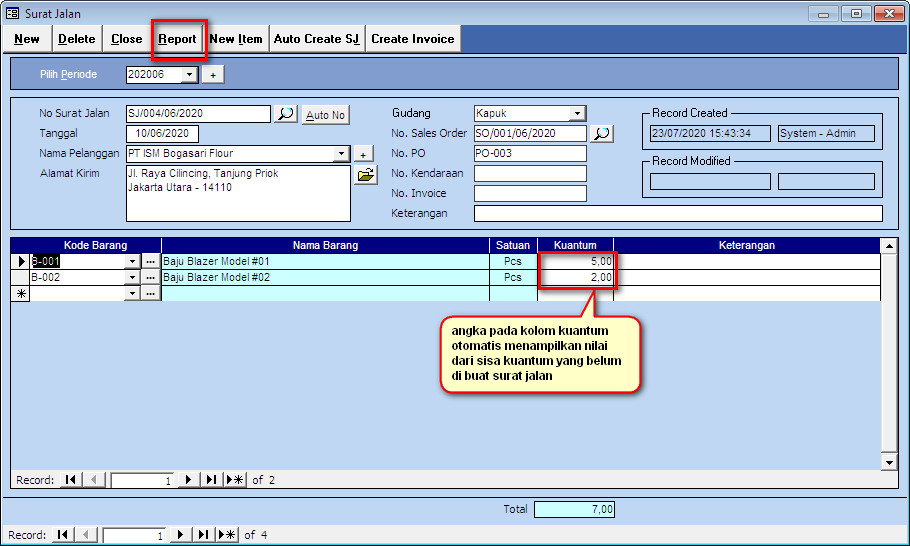The height and width of the screenshot is (546, 910).
Task: Add new record in item subform navigator
Action: [235, 480]
